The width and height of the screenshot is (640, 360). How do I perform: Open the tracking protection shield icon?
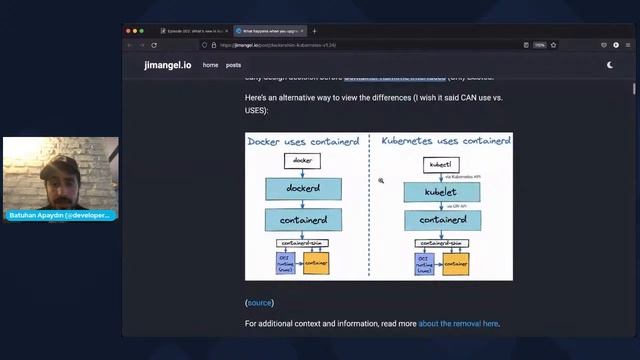coord(204,45)
